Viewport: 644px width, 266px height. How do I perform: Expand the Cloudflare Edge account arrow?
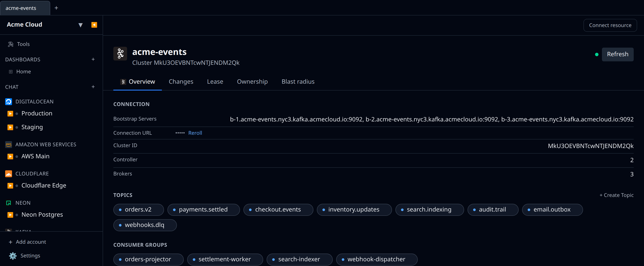coord(10,186)
